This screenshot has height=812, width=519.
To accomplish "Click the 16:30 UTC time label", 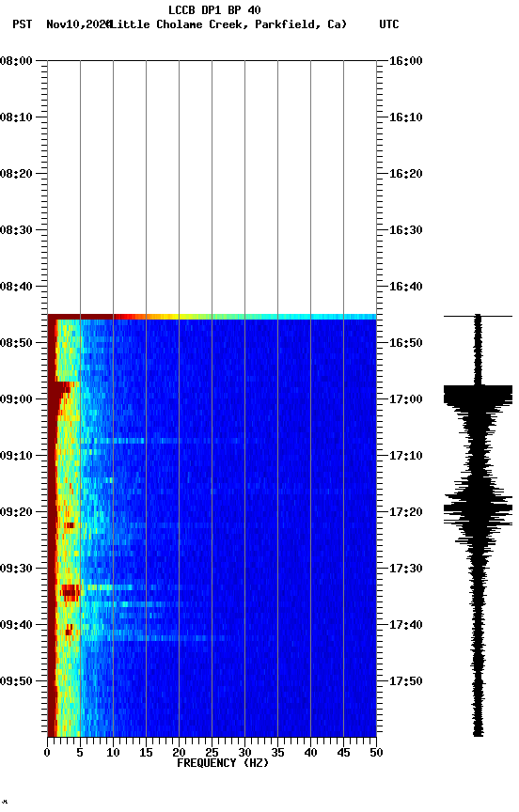I will (406, 230).
